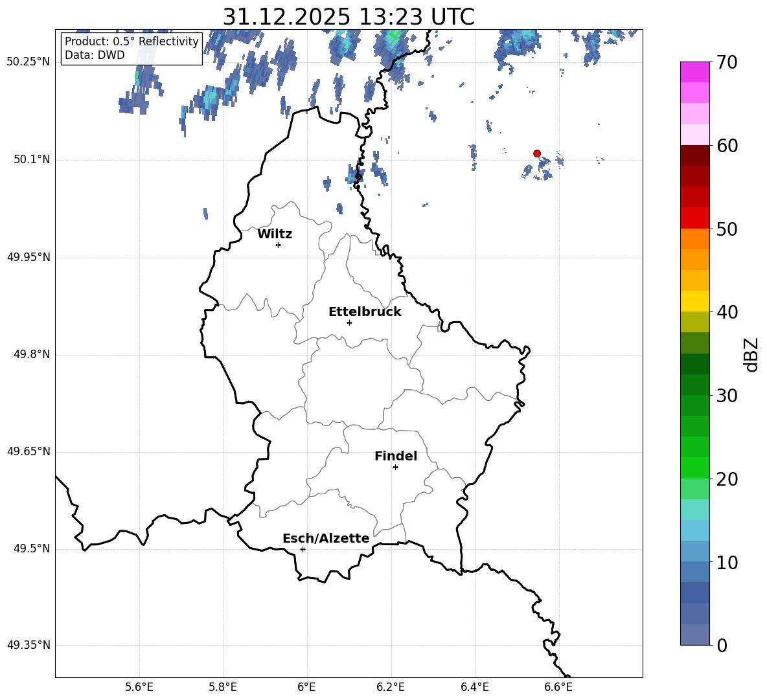Click the map title showing 31.12.2025 13:23 UTC

(x=349, y=17)
